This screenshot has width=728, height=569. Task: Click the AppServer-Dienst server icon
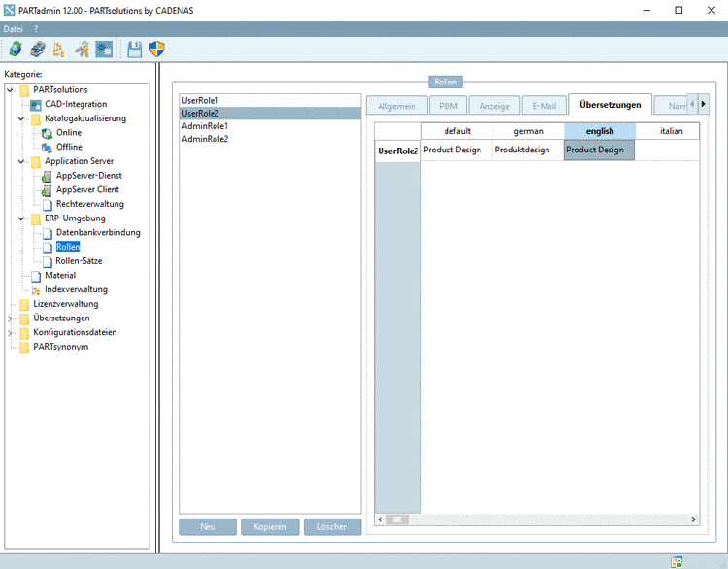tap(47, 176)
